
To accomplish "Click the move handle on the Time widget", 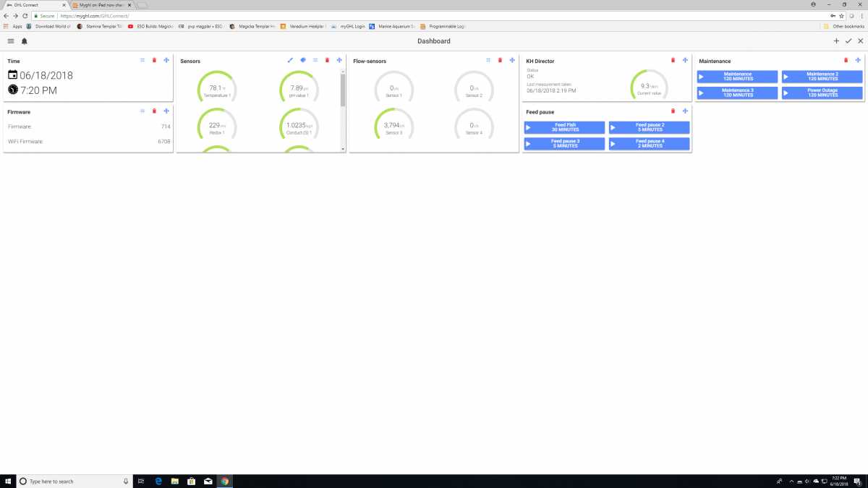I will (x=166, y=60).
